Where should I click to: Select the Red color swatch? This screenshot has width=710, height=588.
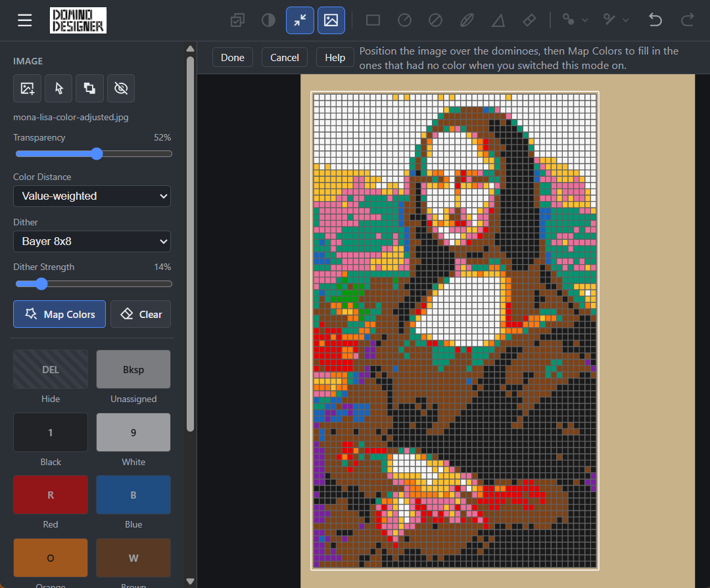point(50,495)
